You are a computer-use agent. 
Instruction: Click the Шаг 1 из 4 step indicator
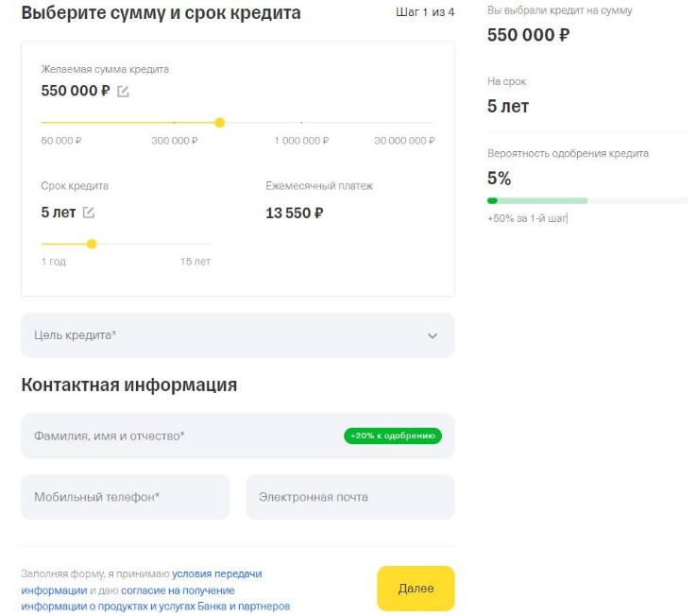coord(425,12)
